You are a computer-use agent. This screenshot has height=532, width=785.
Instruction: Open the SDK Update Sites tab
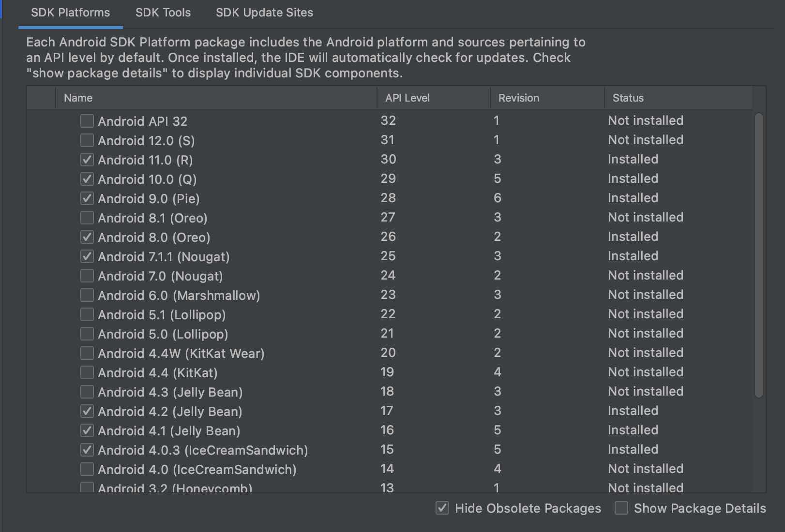tap(264, 13)
